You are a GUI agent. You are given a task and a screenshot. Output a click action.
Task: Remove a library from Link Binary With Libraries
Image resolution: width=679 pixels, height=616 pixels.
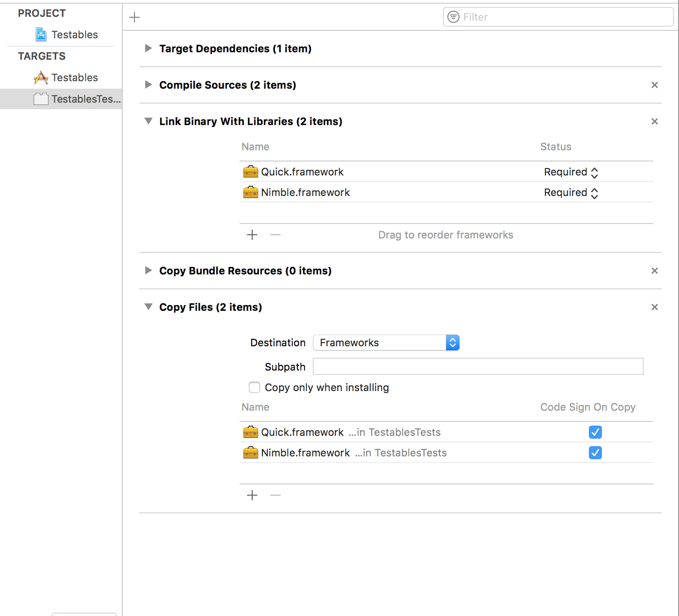(x=276, y=235)
